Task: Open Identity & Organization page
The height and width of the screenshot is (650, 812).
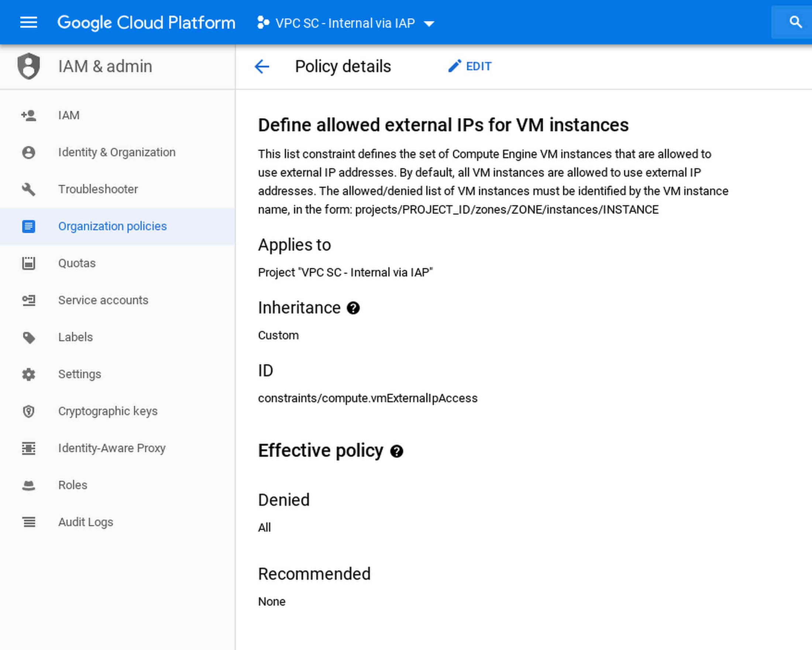Action: coord(117,152)
